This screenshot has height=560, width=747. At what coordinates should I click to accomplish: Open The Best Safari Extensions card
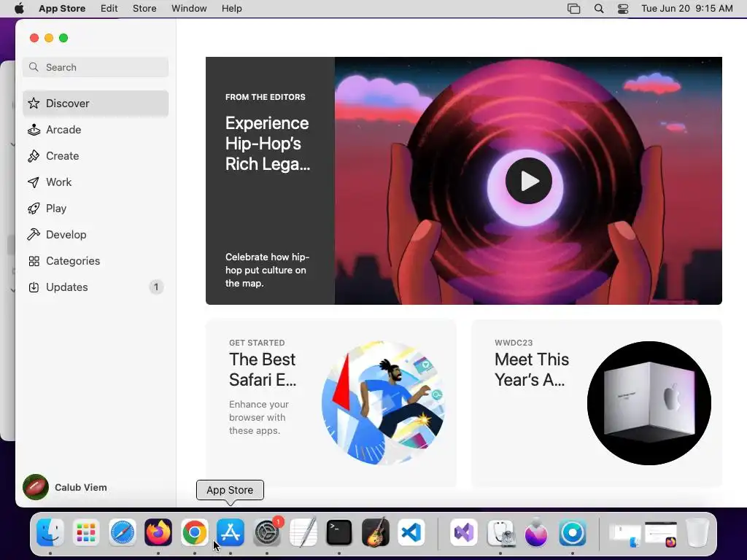330,402
